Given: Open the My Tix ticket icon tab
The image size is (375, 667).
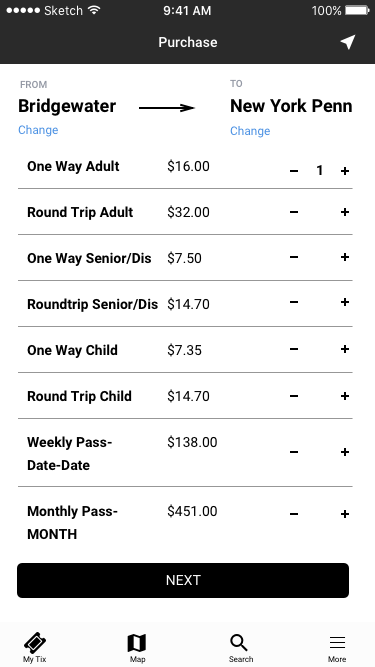Looking at the screenshot, I should point(34,647).
